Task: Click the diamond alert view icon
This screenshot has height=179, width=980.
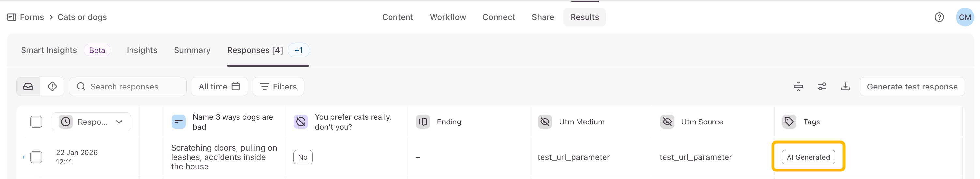Action: 53,87
